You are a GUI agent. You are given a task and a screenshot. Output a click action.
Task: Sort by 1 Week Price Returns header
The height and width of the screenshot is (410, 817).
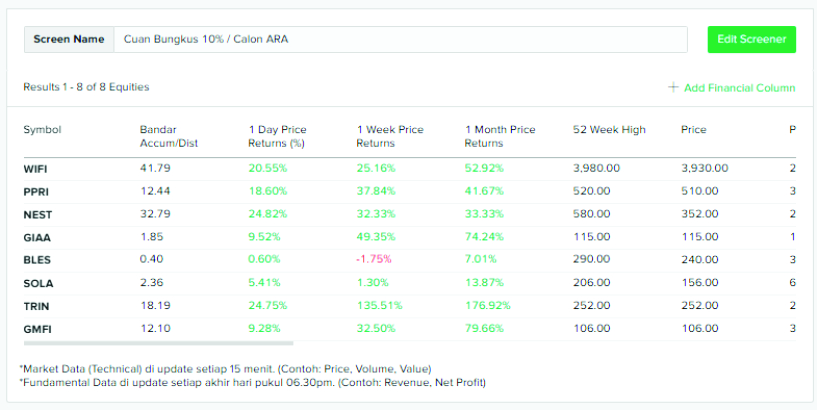point(390,136)
